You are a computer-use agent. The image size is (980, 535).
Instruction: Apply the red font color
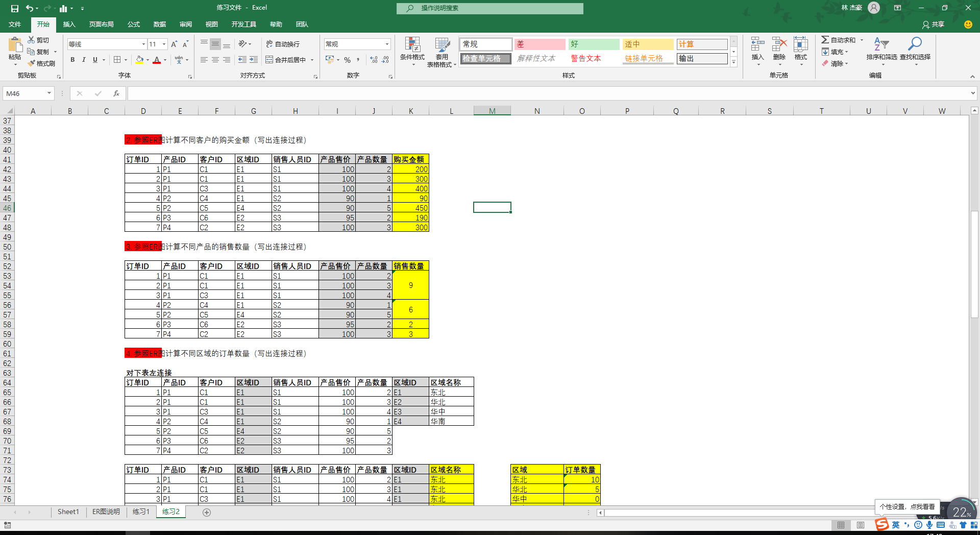tap(157, 60)
